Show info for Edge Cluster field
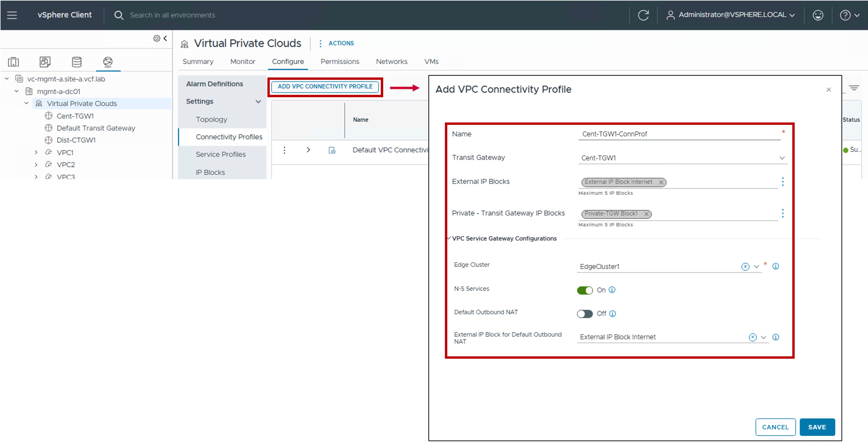The height and width of the screenshot is (442, 868). click(775, 266)
